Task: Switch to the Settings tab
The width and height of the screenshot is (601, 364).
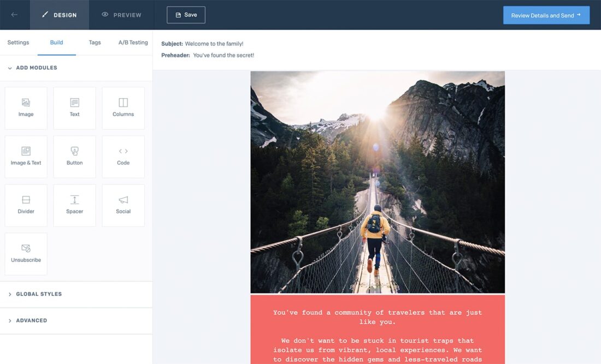Action: (18, 42)
